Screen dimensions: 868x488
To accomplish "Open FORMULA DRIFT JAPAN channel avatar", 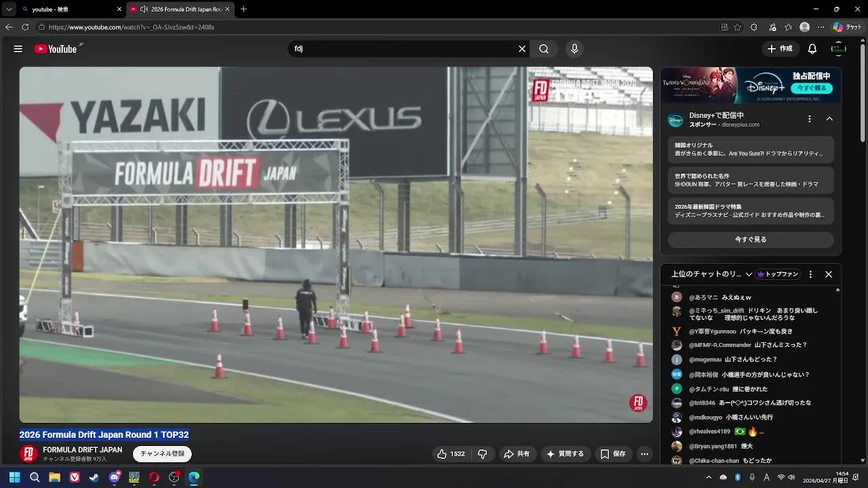I will (28, 454).
